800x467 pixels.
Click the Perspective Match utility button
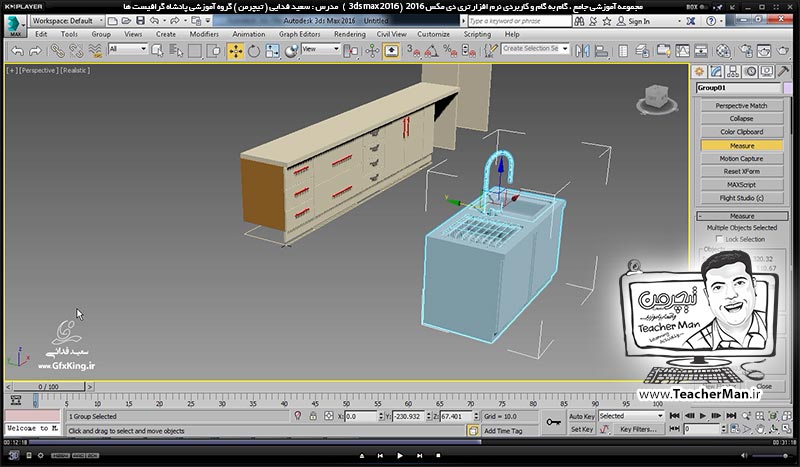coord(741,106)
